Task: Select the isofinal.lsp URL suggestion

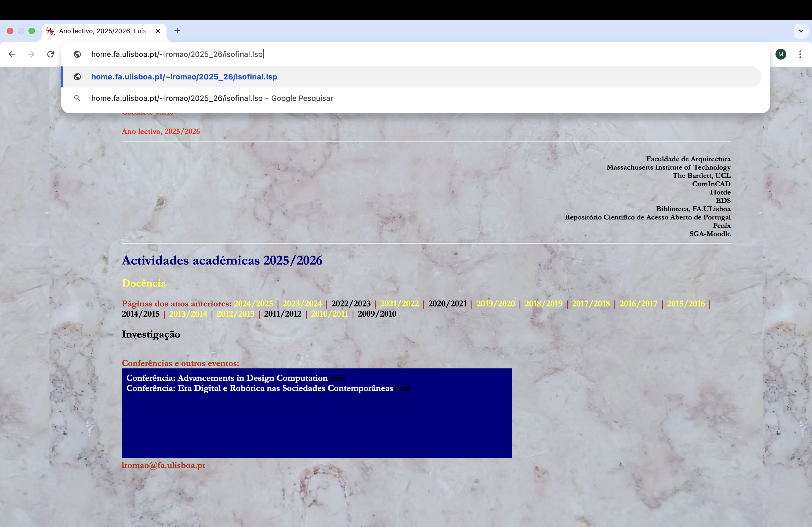Action: (184, 77)
